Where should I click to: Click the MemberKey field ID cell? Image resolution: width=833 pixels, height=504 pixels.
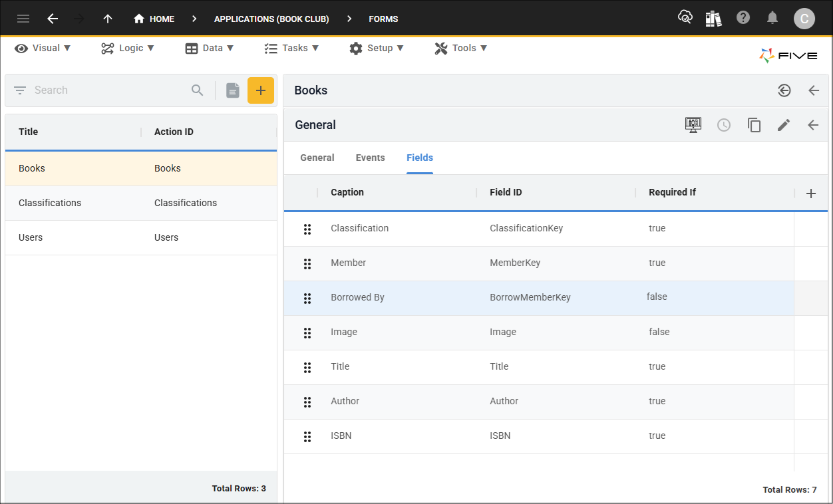(515, 263)
